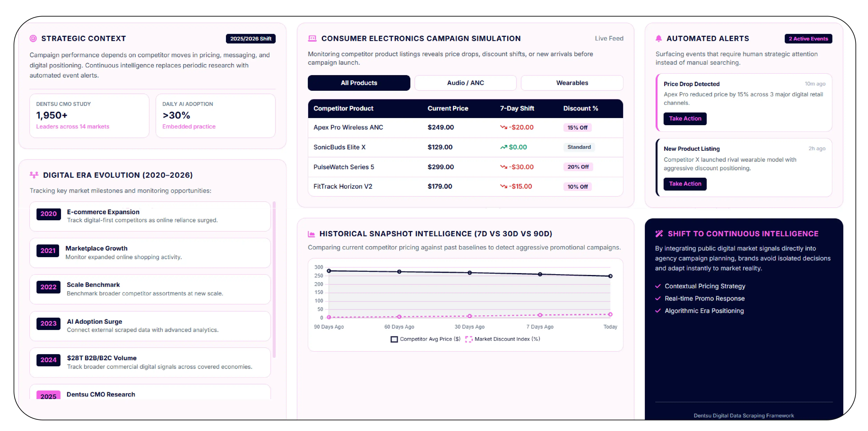Image resolution: width=868 pixels, height=431 pixels.
Task: Take Action on Price Drop Detected alert
Action: (x=685, y=119)
